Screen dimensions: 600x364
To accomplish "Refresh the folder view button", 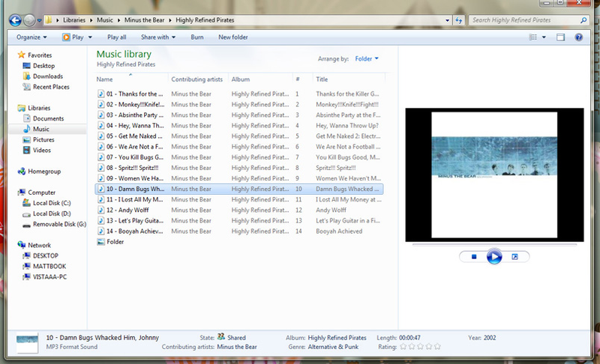I will tap(458, 20).
